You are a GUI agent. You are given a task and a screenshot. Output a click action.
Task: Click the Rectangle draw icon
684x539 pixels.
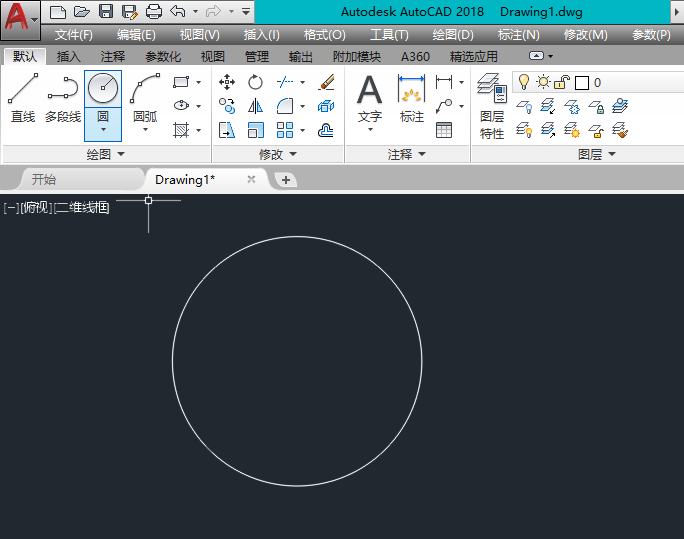[181, 82]
